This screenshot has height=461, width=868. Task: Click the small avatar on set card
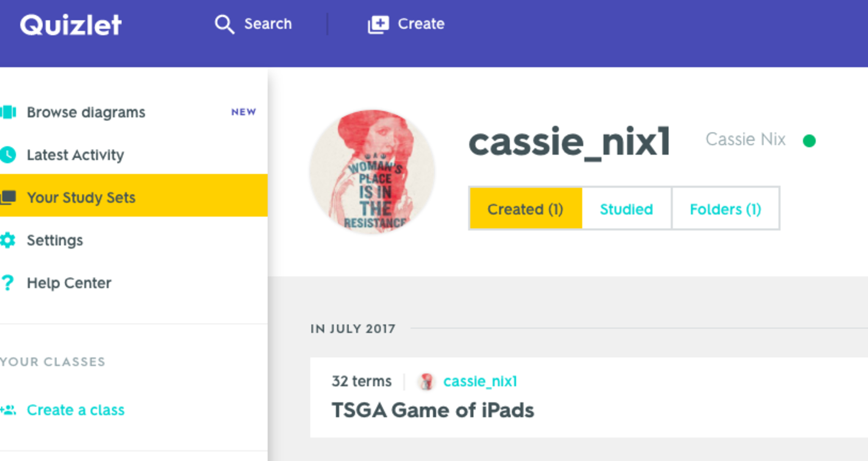(x=426, y=381)
